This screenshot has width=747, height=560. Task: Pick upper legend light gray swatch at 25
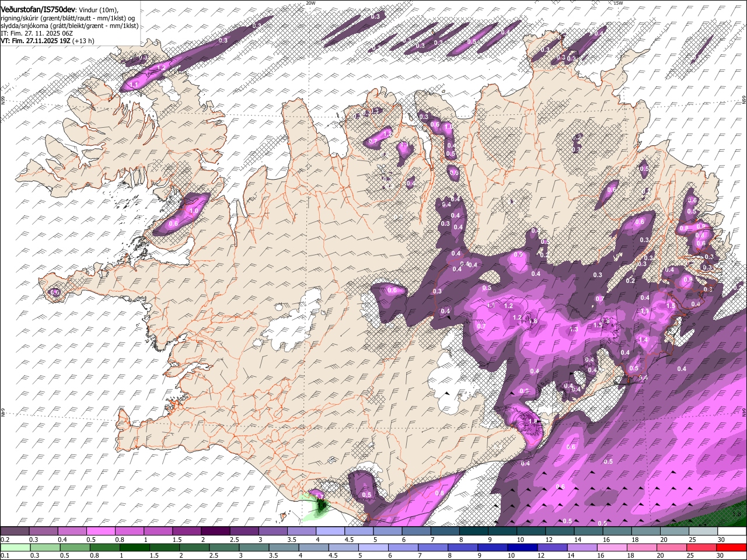click(703, 531)
